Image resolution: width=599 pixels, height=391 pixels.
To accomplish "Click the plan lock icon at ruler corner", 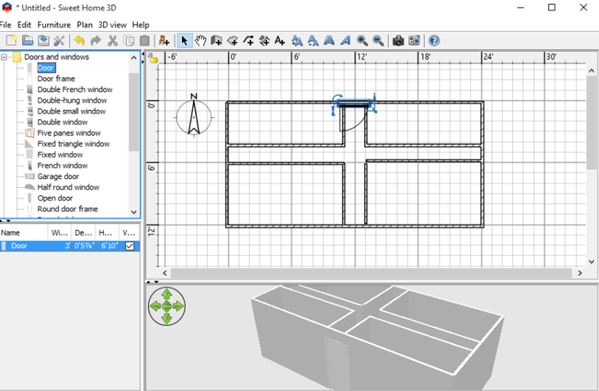I will point(153,58).
